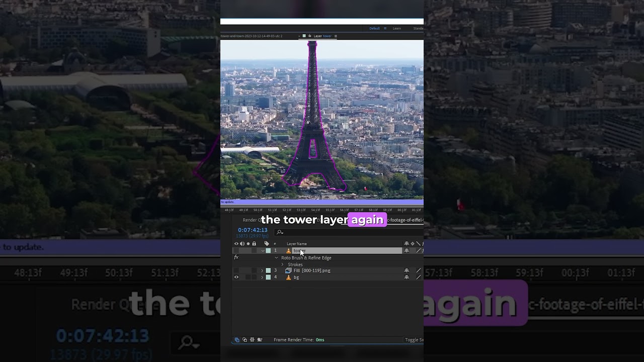Click the teal label swatch of tower layer

tap(268, 250)
